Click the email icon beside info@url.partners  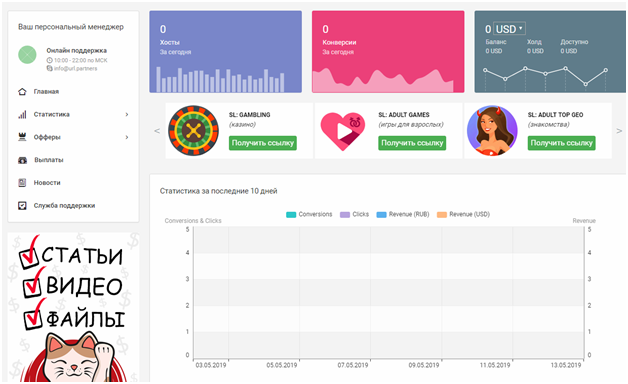click(50, 68)
